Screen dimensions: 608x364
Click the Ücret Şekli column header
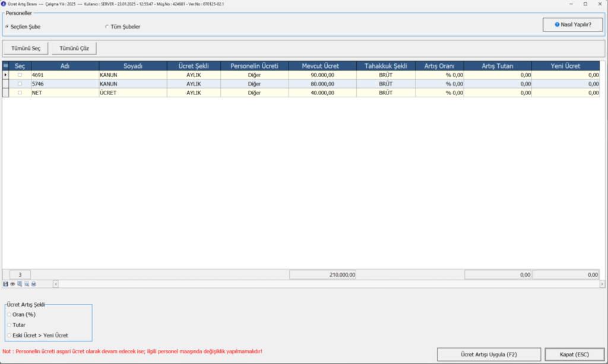(194, 66)
